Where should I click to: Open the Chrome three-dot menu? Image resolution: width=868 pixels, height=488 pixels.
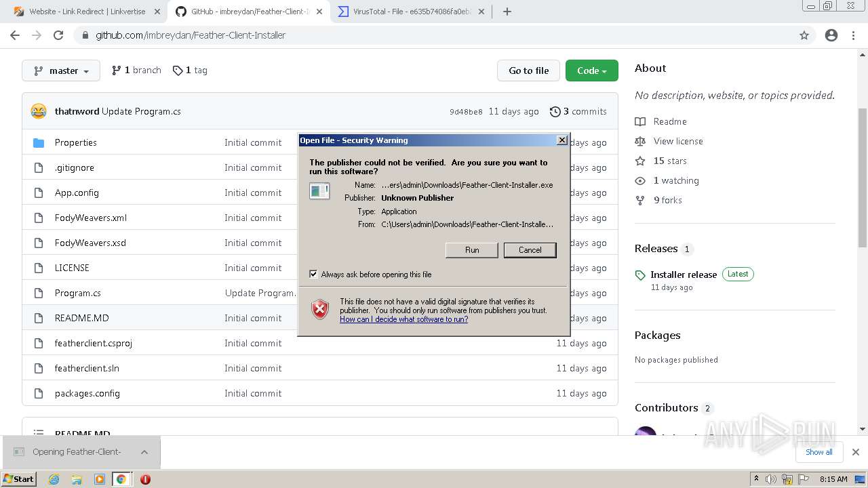point(853,35)
